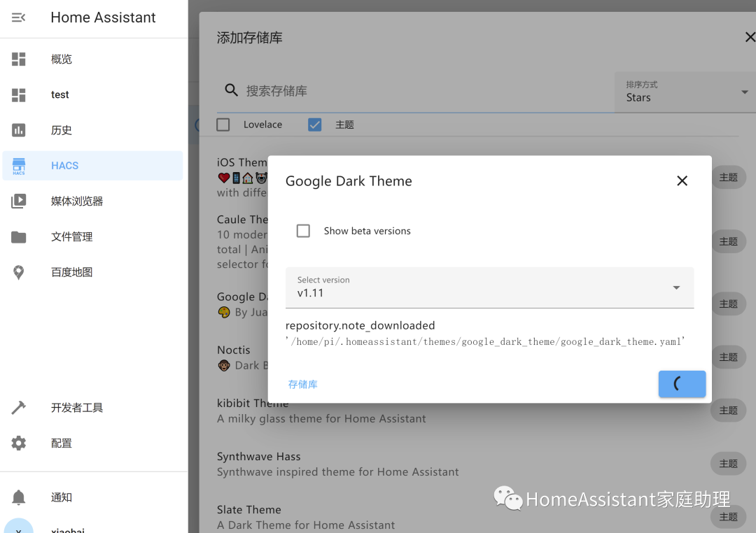Select the Noctis repository entry
Image resolution: width=756 pixels, height=533 pixels.
pos(242,357)
